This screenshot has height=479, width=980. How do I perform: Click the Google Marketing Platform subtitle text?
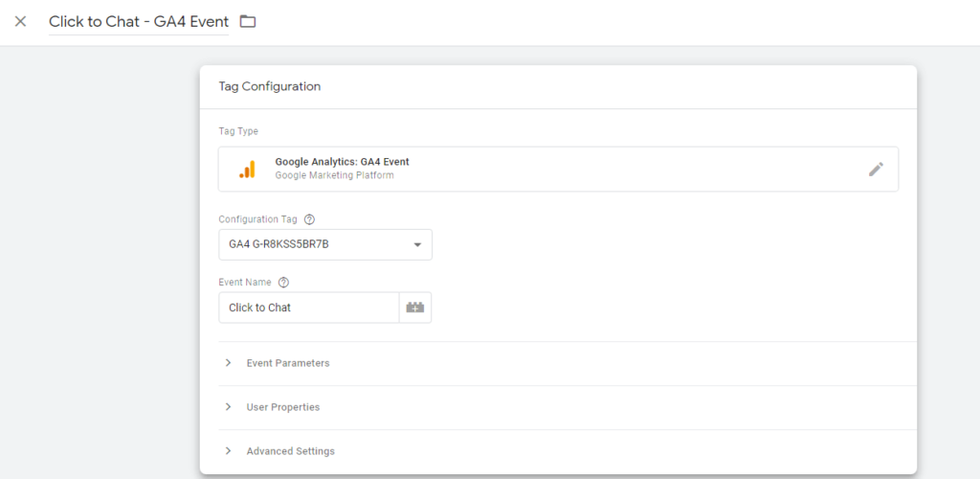pos(334,176)
